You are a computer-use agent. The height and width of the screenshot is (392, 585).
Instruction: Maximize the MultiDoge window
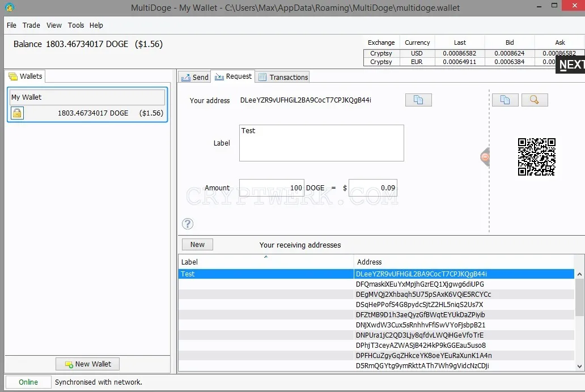[x=554, y=6]
